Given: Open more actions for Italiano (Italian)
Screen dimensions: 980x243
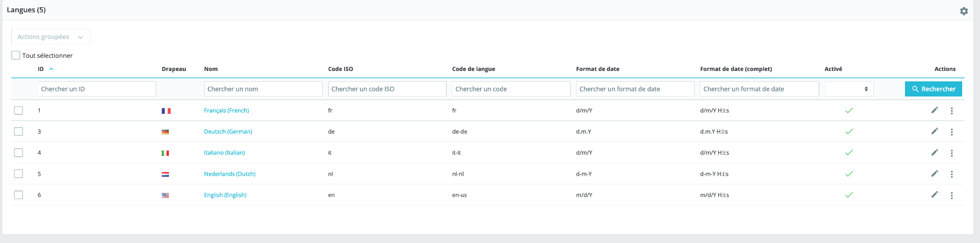Looking at the screenshot, I should click(x=952, y=153).
